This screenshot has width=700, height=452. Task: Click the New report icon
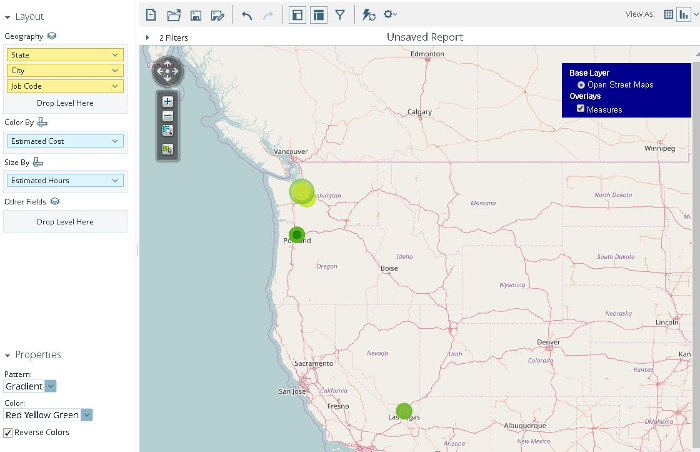151,15
